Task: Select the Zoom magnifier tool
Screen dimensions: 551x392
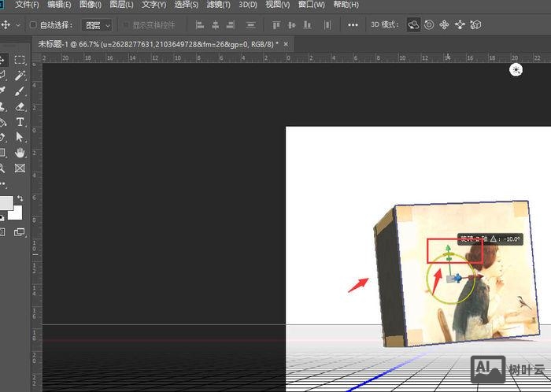Action: (x=2, y=168)
